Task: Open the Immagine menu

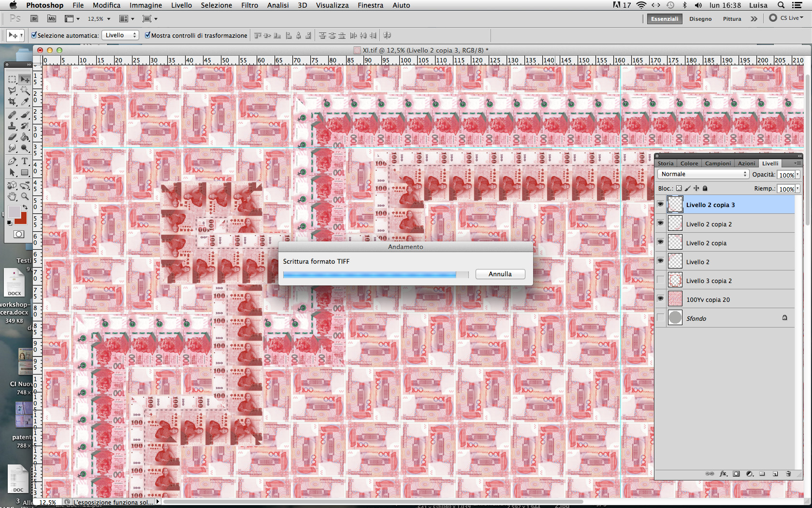Action: [145, 5]
